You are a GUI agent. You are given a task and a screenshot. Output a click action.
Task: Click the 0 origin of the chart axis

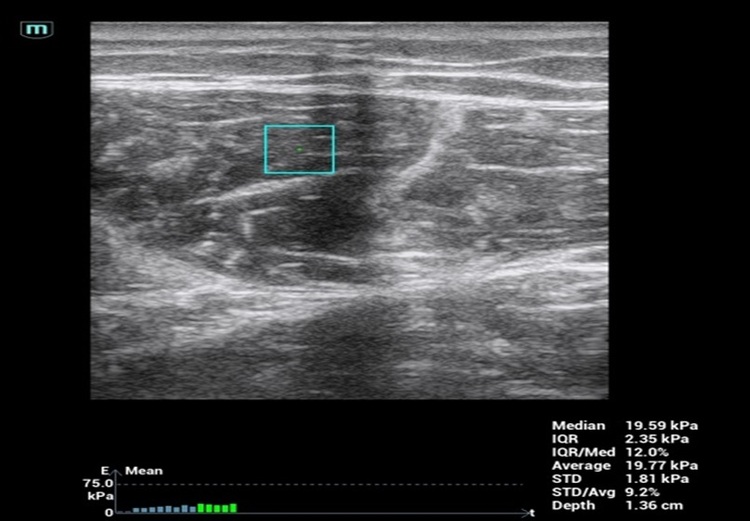(109, 512)
